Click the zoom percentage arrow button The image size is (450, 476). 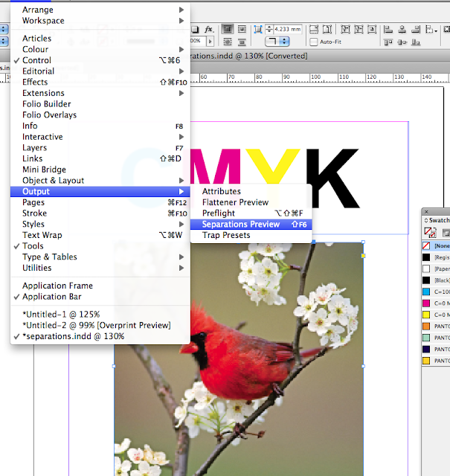click(x=210, y=41)
